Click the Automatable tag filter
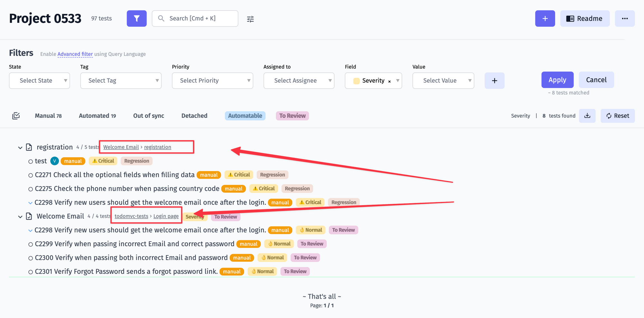The image size is (644, 318). pyautogui.click(x=245, y=116)
